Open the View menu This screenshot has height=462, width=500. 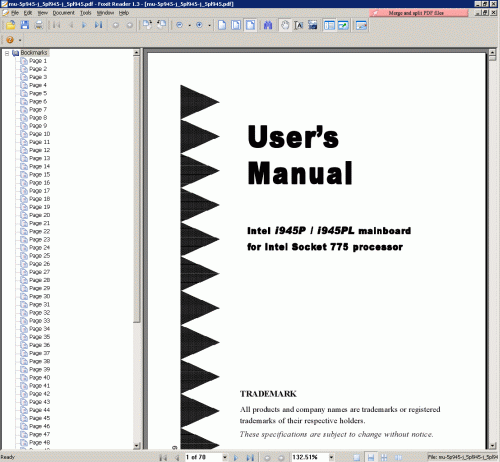(43, 13)
